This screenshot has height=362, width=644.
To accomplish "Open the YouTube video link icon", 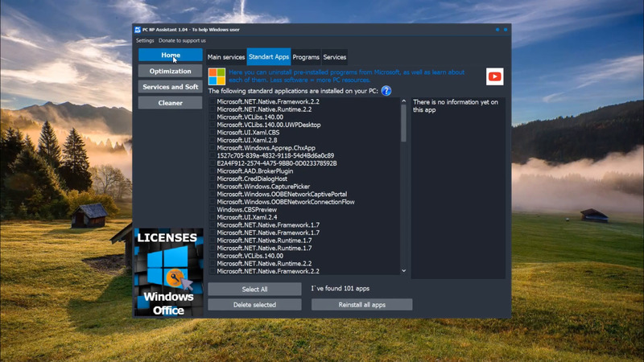I will click(494, 76).
